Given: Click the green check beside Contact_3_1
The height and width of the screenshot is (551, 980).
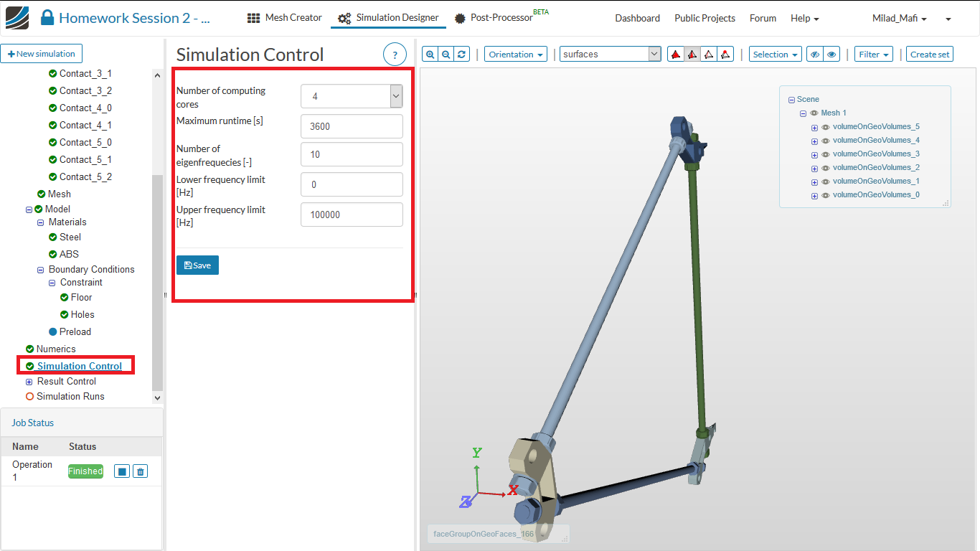Looking at the screenshot, I should [53, 74].
